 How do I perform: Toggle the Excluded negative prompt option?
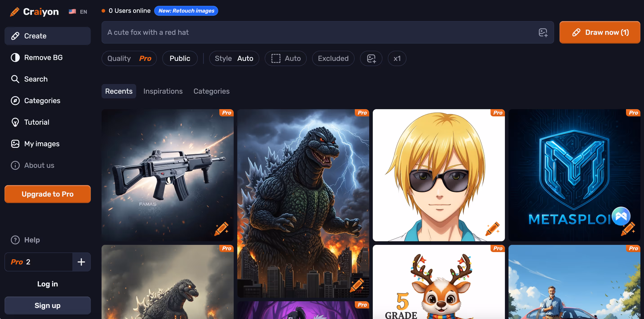[333, 58]
